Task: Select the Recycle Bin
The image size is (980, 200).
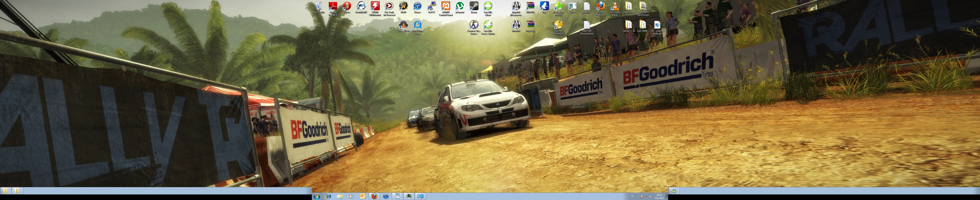Action: click(x=318, y=6)
